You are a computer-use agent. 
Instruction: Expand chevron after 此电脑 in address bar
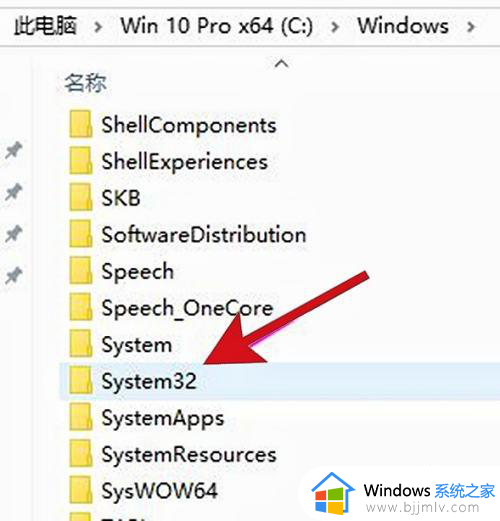point(98,27)
